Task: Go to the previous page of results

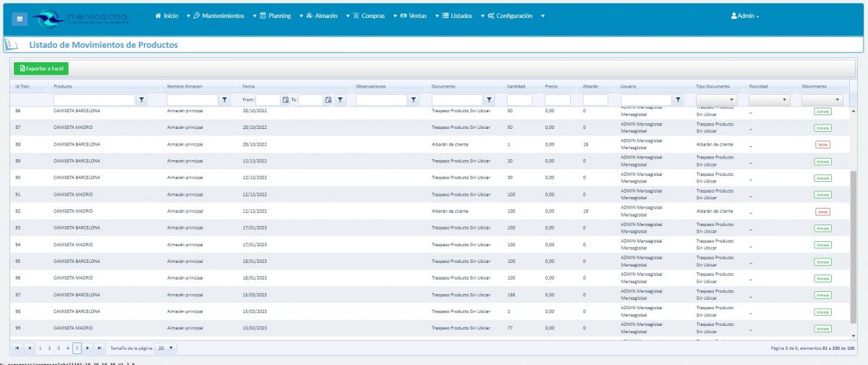Action: [x=30, y=348]
